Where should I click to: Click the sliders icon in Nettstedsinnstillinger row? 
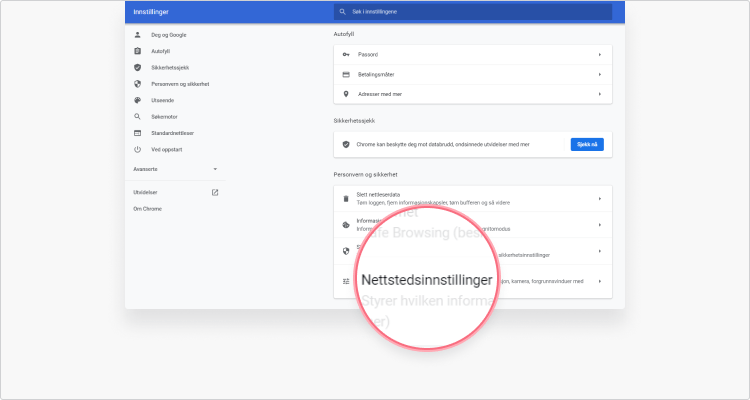[346, 281]
